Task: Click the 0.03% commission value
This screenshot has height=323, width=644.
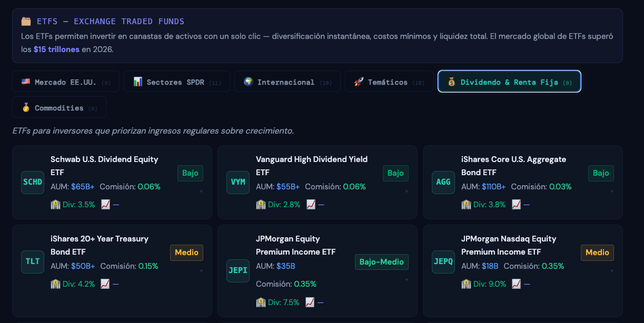Action: pos(560,187)
